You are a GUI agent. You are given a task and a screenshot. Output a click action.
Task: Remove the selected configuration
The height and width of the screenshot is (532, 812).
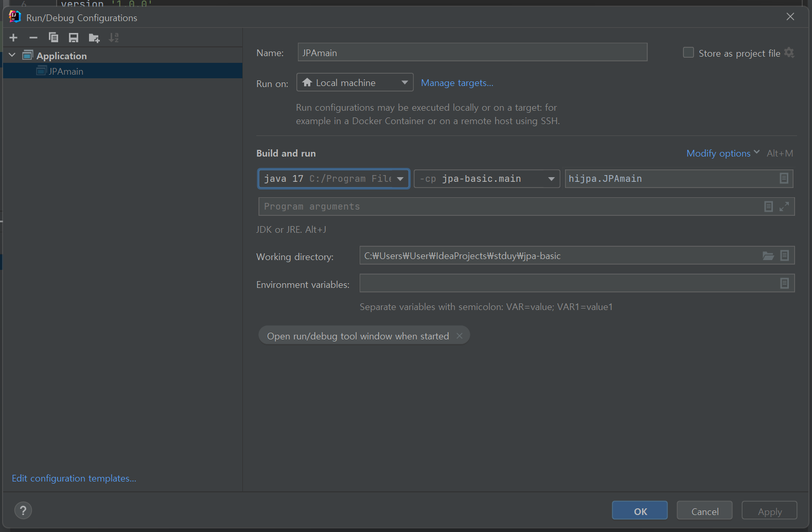pyautogui.click(x=33, y=38)
